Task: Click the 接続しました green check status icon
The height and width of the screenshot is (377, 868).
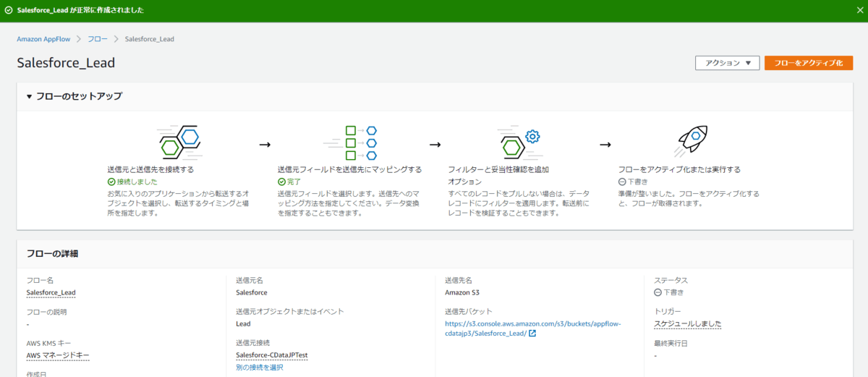Action: pos(111,182)
